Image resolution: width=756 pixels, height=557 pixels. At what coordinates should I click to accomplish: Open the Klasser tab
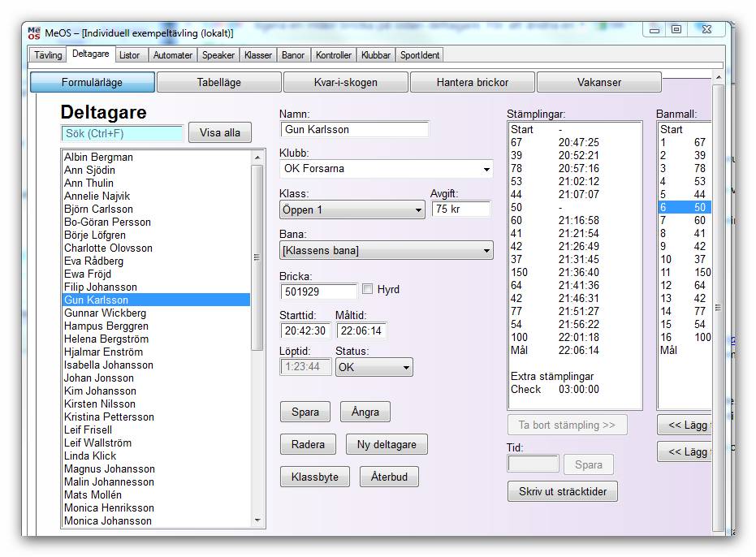(258, 55)
